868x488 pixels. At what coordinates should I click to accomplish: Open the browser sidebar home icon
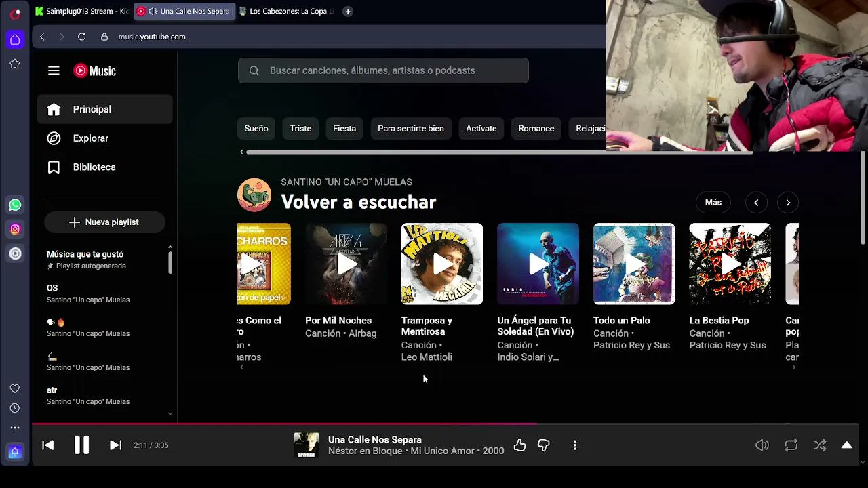15,39
